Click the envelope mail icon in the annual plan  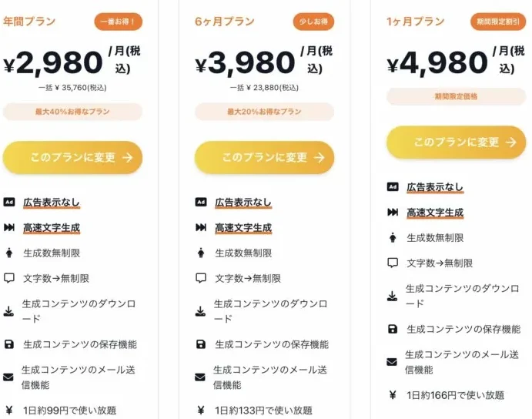coord(9,377)
